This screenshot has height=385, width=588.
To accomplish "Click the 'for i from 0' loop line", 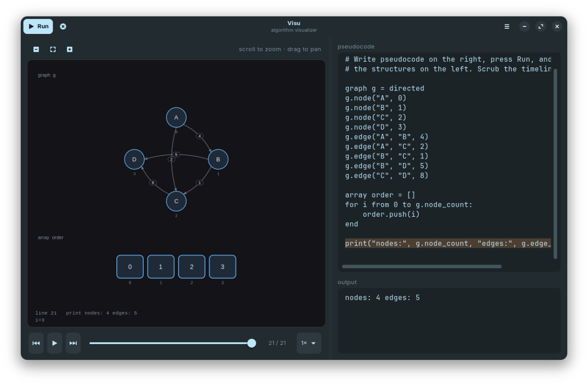I will click(x=408, y=205).
